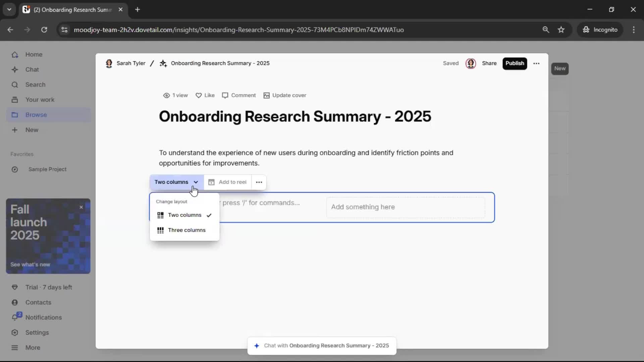The height and width of the screenshot is (362, 644).
Task: Open Your work in sidebar
Action: coord(40,100)
